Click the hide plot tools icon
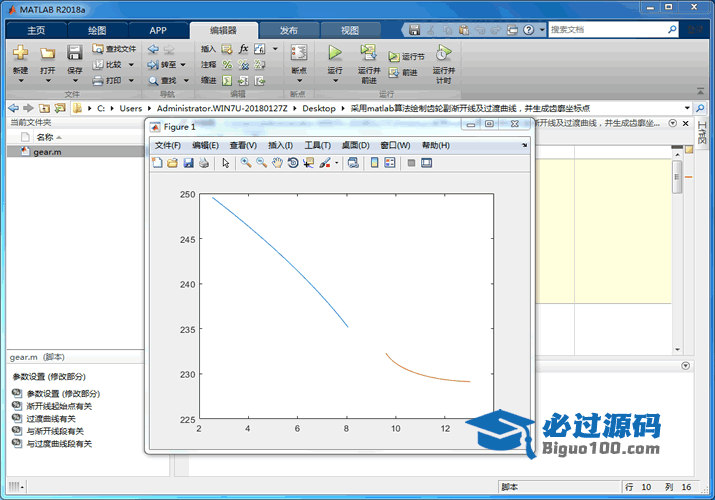Screen dimensions: 715x500 point(411,163)
